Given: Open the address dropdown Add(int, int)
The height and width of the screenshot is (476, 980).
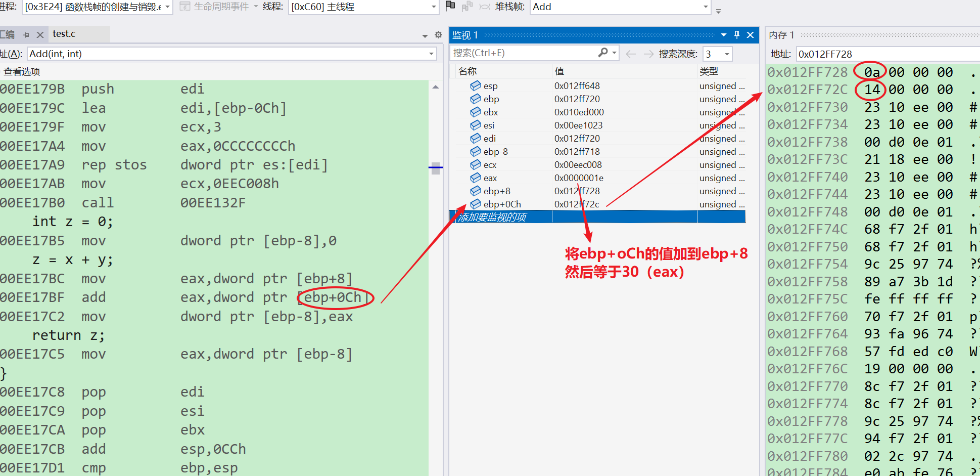Looking at the screenshot, I should (431, 54).
